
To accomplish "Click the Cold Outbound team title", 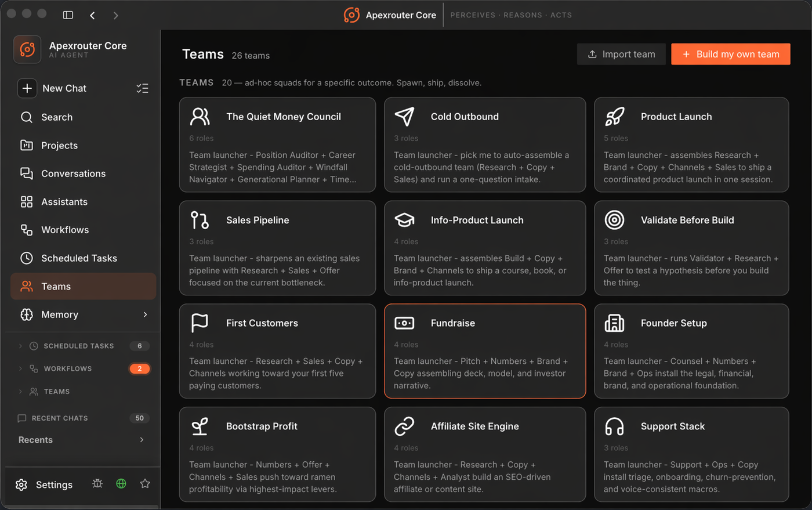I will [x=465, y=117].
